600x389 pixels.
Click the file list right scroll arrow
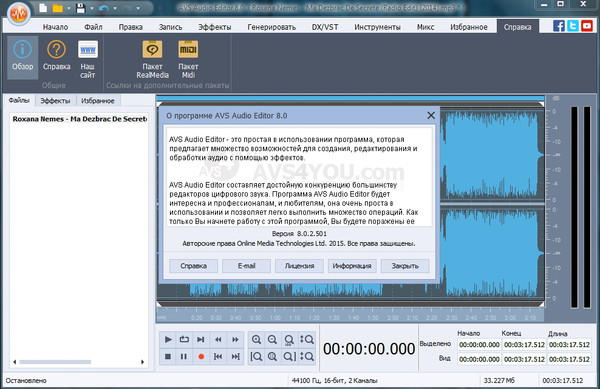coord(142,362)
